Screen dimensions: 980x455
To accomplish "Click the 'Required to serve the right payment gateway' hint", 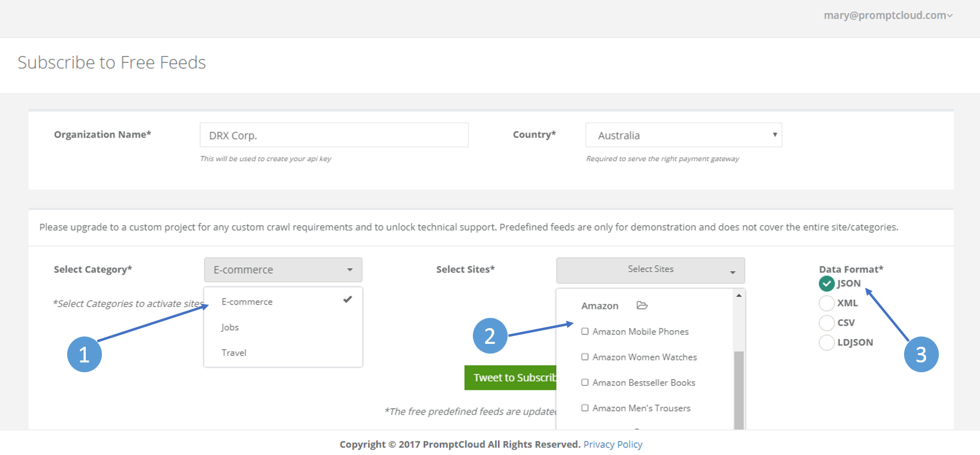I will (x=662, y=159).
